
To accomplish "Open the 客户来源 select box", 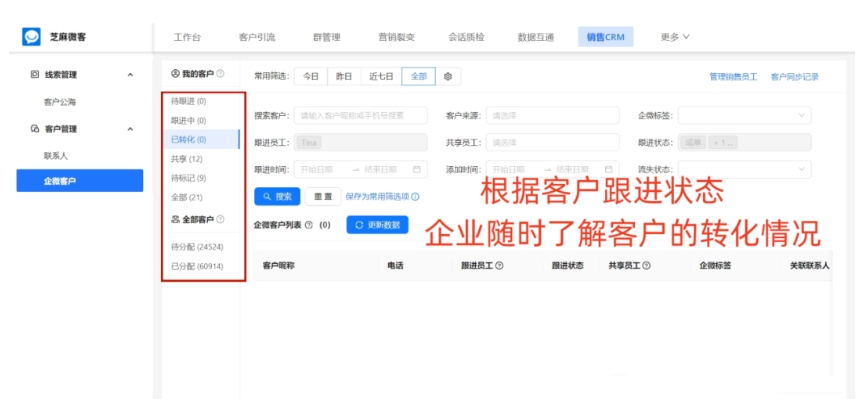I will tap(553, 116).
